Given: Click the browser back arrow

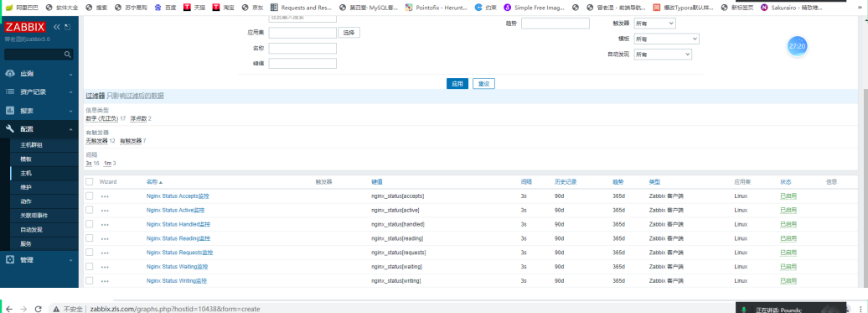Looking at the screenshot, I should click(x=9, y=309).
